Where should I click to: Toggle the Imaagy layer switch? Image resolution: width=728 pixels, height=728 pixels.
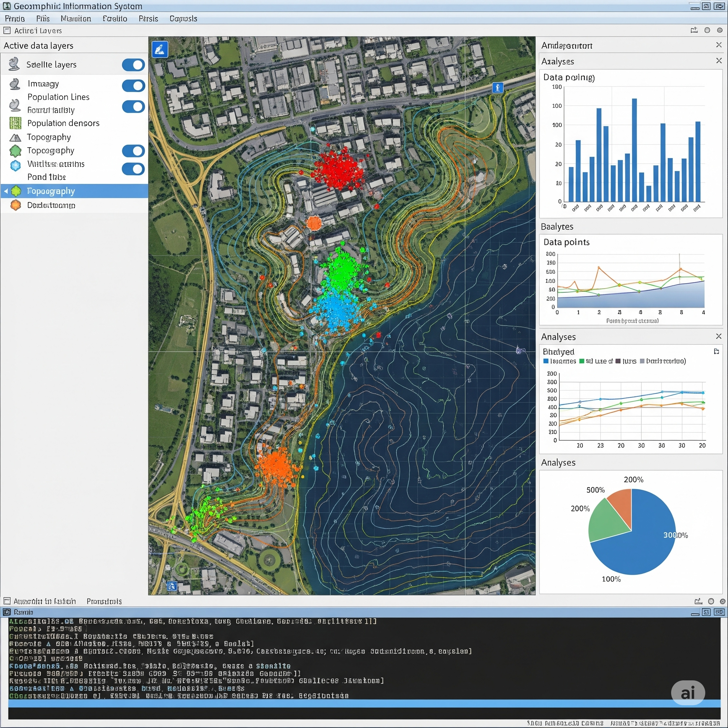[133, 86]
